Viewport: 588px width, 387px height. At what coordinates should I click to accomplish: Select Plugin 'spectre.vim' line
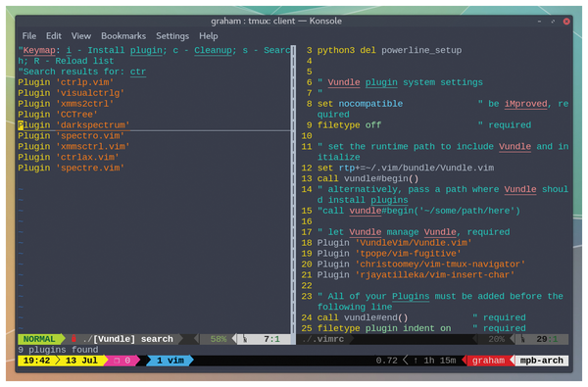click(x=71, y=168)
